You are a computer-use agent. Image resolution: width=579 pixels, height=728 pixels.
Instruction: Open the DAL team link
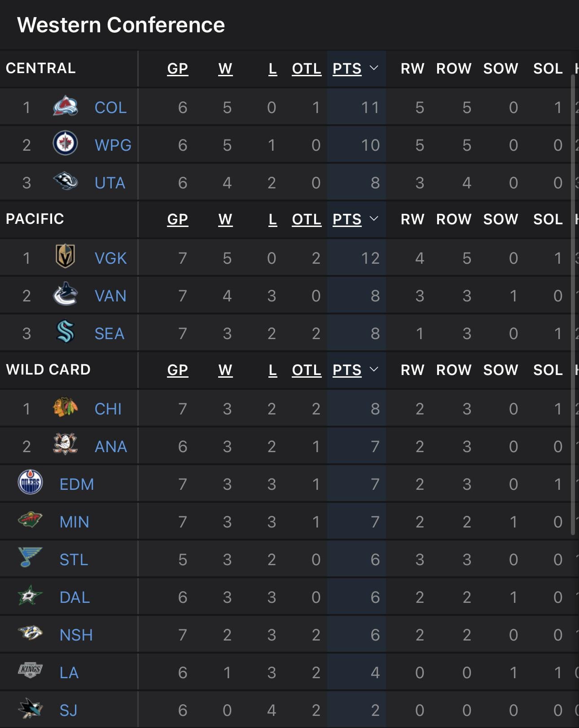[x=75, y=597]
